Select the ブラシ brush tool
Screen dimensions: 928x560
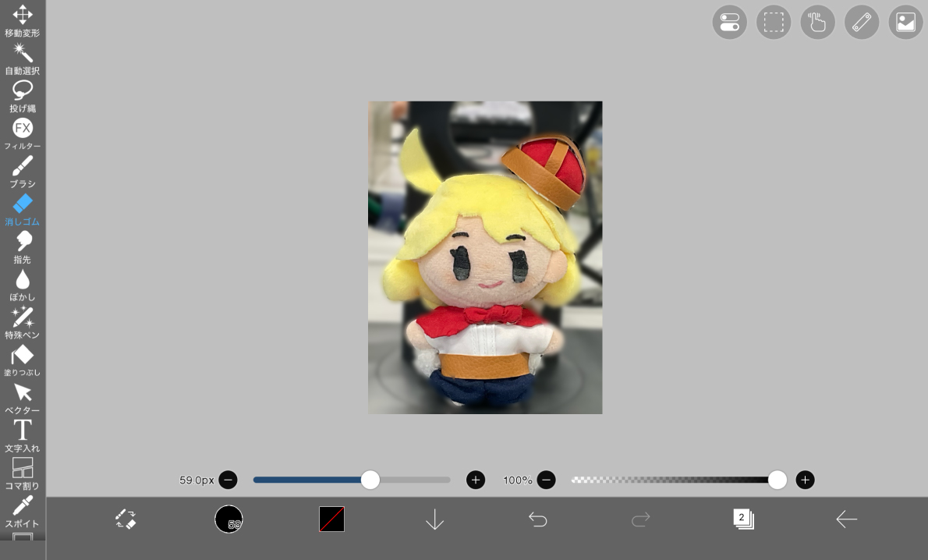(23, 170)
